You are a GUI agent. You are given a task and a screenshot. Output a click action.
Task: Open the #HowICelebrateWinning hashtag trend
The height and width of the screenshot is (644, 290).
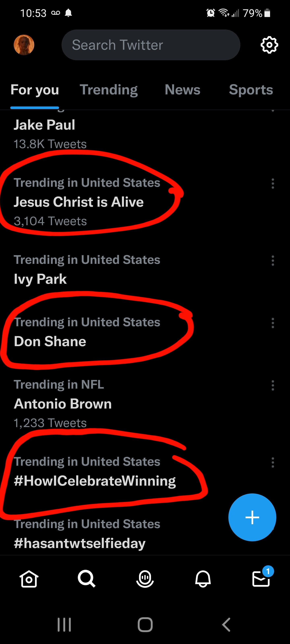point(95,481)
